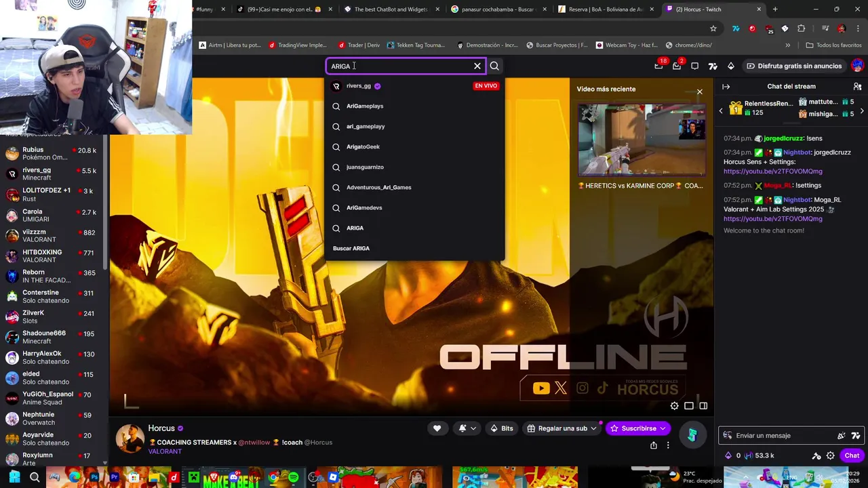Click the 7TV emote icon in chat input
The height and width of the screenshot is (488, 868).
pyautogui.click(x=856, y=436)
